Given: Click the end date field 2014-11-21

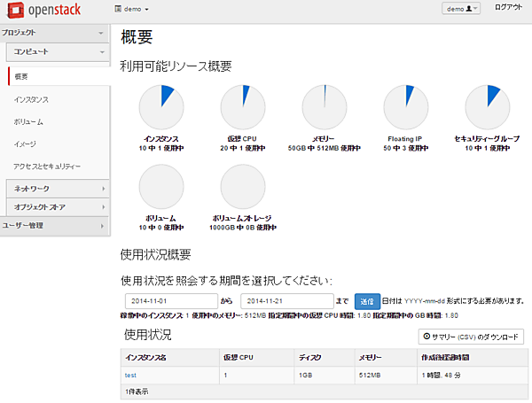Looking at the screenshot, I should tap(287, 301).
